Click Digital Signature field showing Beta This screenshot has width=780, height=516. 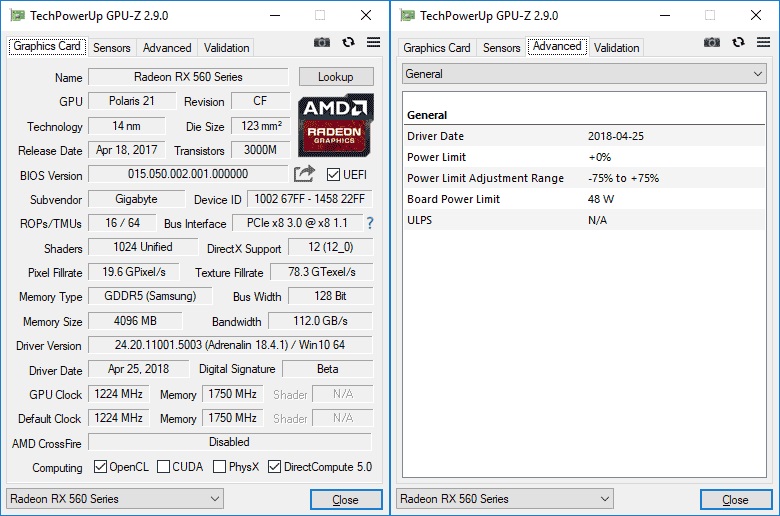[327, 369]
